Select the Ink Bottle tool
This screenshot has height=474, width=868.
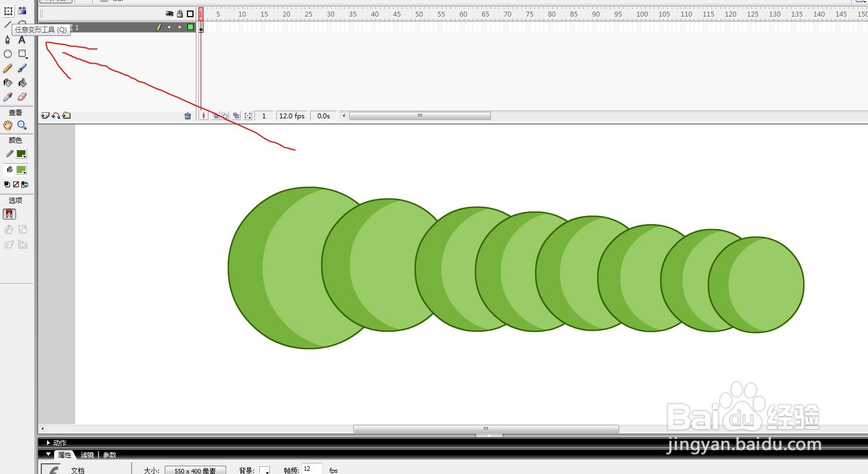click(8, 83)
